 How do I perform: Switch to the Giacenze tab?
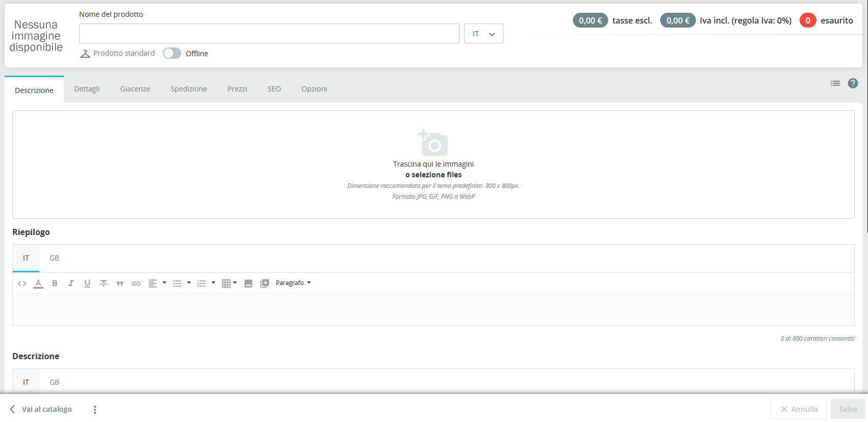135,89
